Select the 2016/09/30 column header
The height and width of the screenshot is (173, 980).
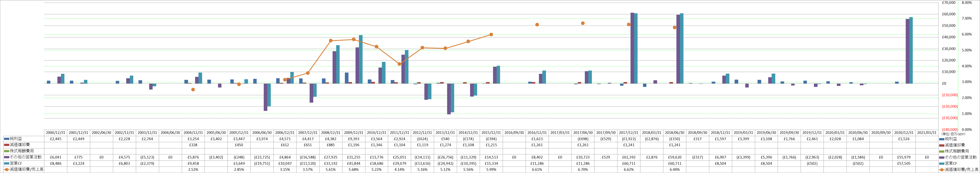coord(514,133)
